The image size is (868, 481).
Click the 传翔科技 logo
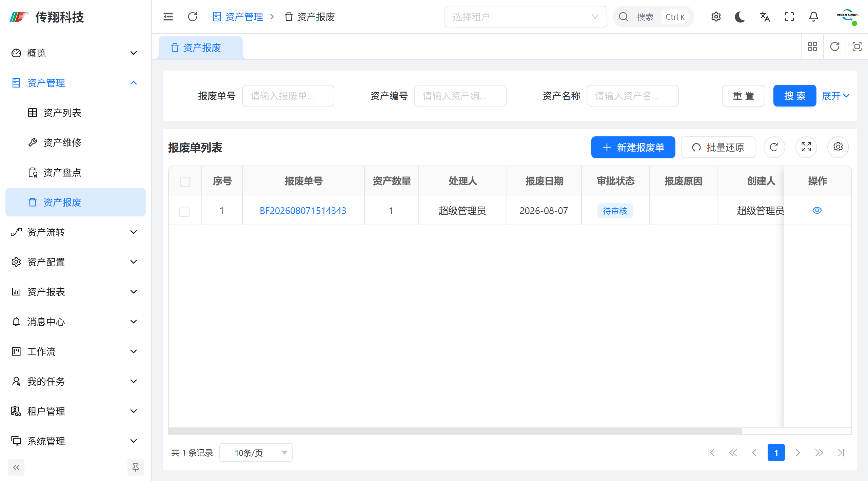(x=47, y=17)
